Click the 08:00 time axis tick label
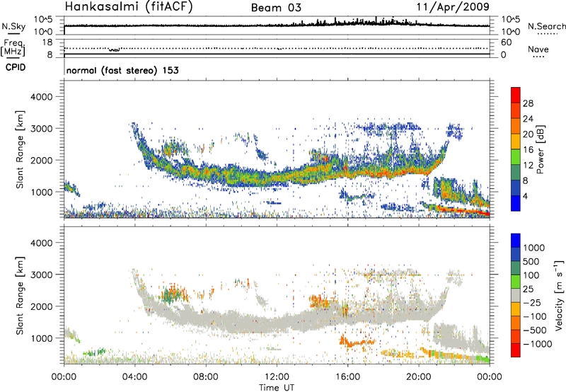Viewport: 566px width, 392px height. coord(206,377)
